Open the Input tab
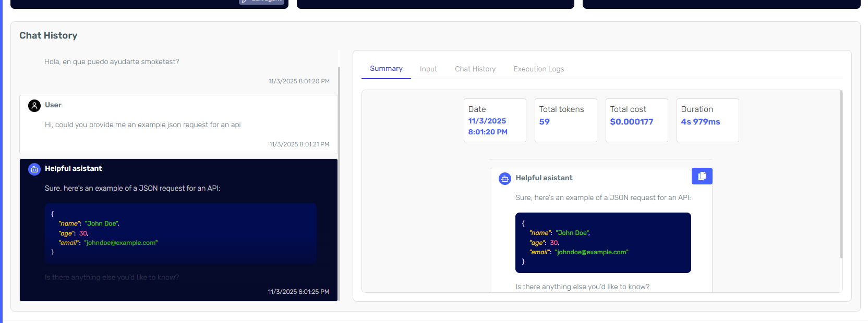868x323 pixels. 428,69
